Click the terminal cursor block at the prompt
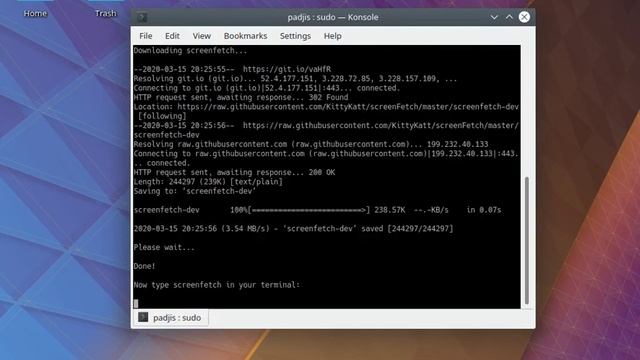The height and width of the screenshot is (360, 640). (x=136, y=303)
